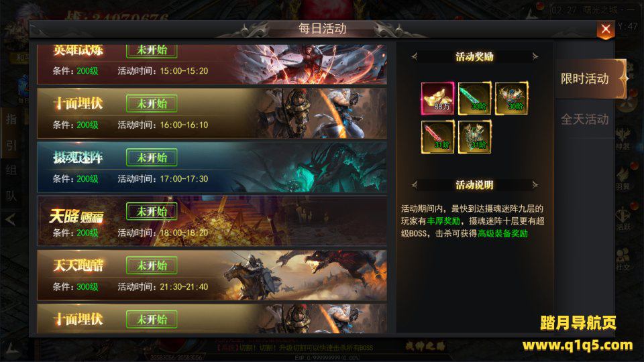644x362 pixels.
Task: Click 未开始 button for 天降赐福
Action: pos(152,211)
